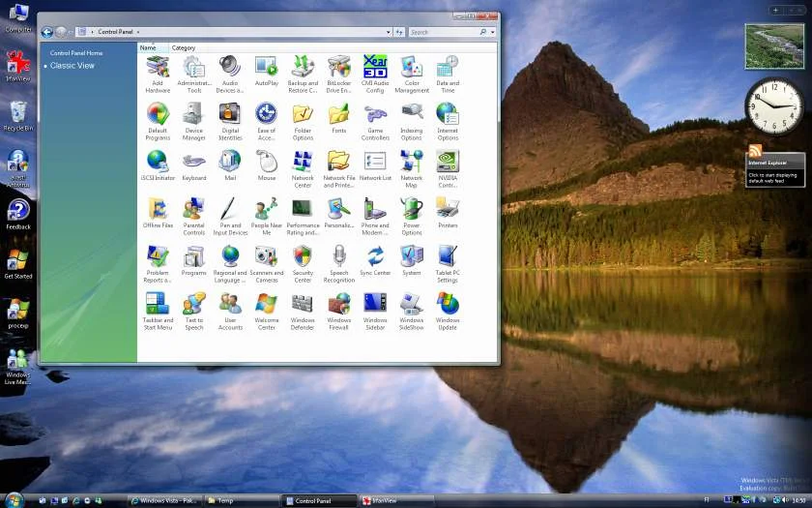Expand the Control Panel breadcrumb arrow
812x508 pixels.
point(138,32)
